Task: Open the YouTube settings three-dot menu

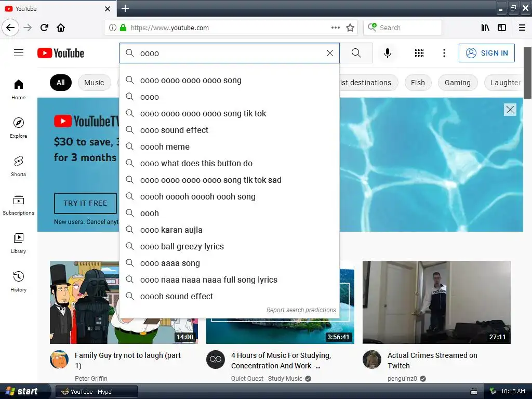Action: 444,53
